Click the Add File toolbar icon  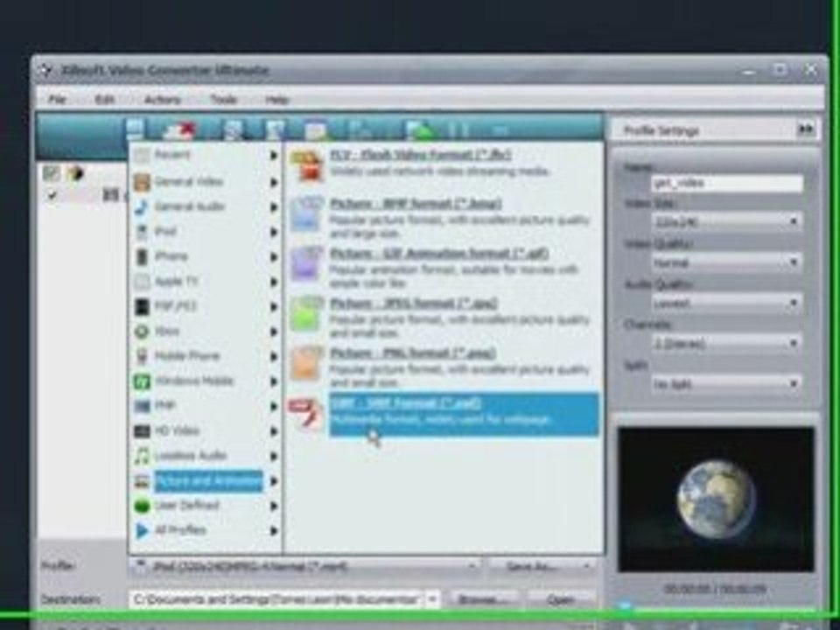pyautogui.click(x=135, y=129)
